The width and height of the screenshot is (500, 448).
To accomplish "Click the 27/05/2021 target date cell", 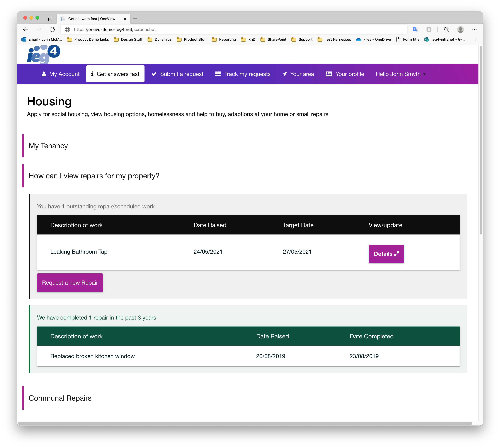I will tap(297, 252).
